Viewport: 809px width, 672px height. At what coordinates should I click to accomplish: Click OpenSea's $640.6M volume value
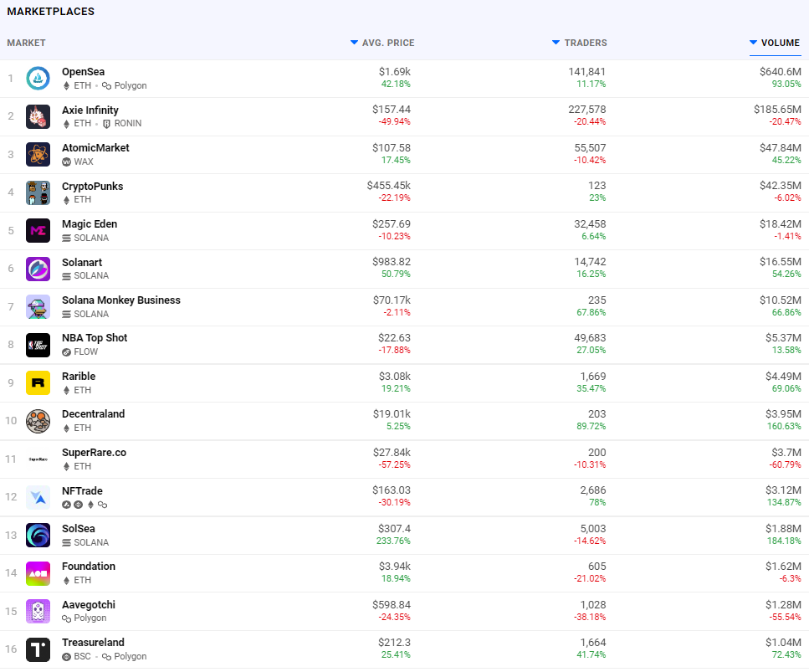pyautogui.click(x=780, y=72)
